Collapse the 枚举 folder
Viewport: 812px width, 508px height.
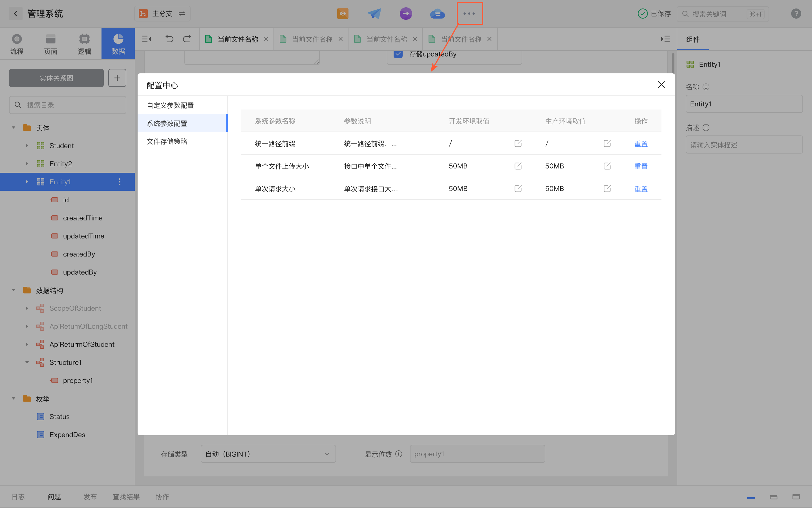tap(14, 399)
